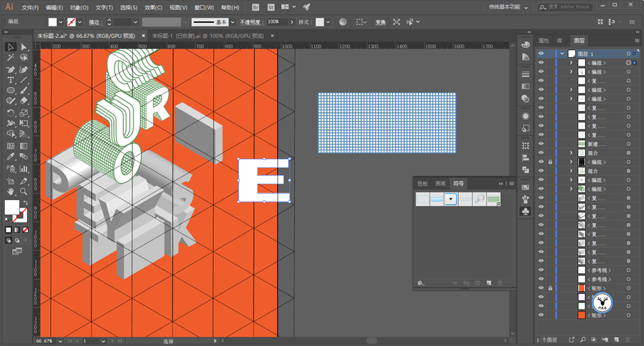Open the 对象(O) menu
Image resolution: width=644 pixels, height=346 pixels.
pos(79,7)
